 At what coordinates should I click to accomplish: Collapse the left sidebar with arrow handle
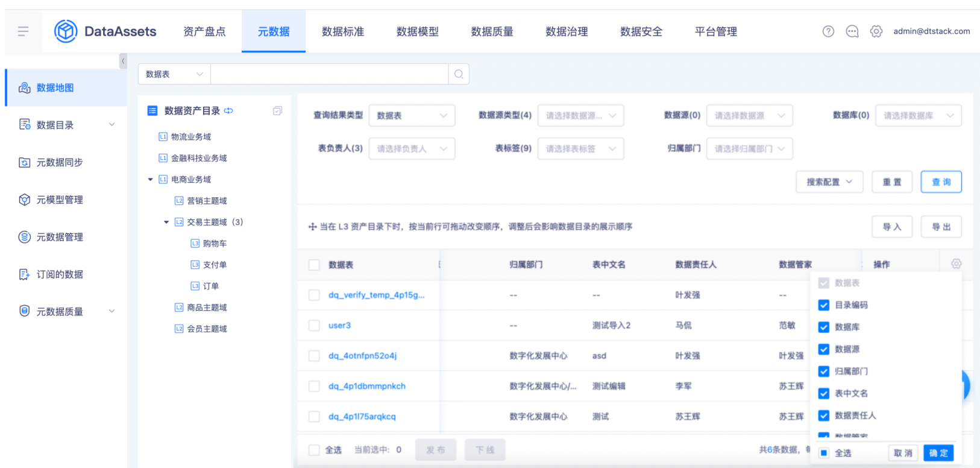coord(123,61)
